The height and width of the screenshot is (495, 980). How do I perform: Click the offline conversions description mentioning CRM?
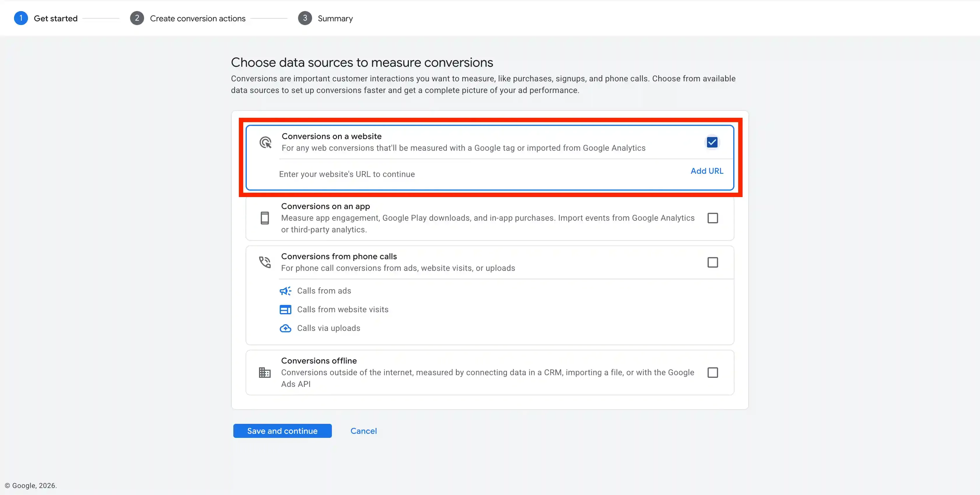[x=487, y=378]
